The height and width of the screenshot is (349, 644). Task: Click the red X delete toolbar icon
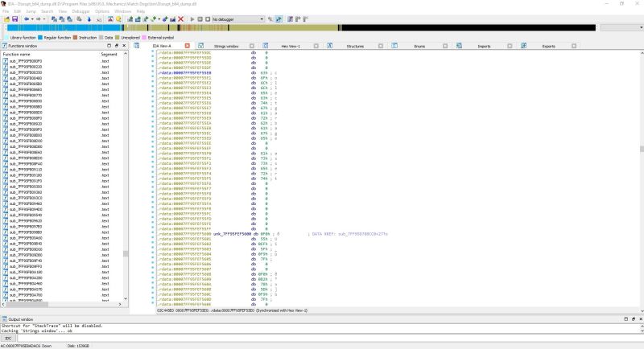(x=180, y=19)
